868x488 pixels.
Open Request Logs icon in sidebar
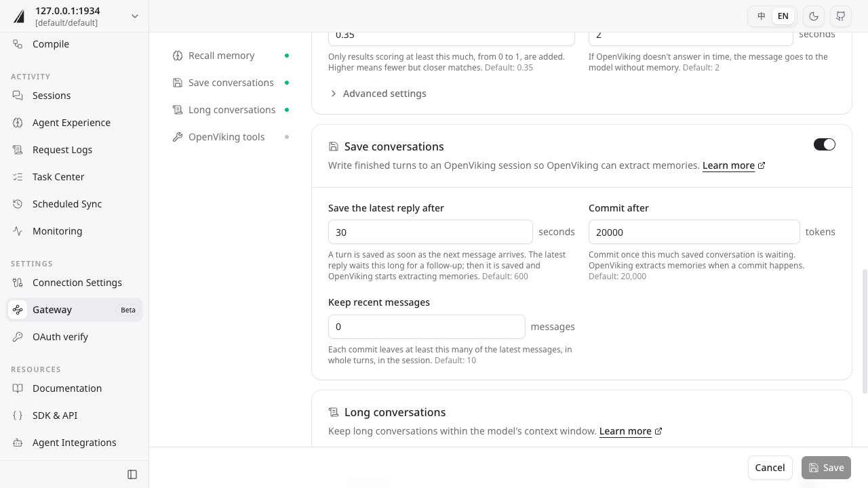(x=18, y=150)
